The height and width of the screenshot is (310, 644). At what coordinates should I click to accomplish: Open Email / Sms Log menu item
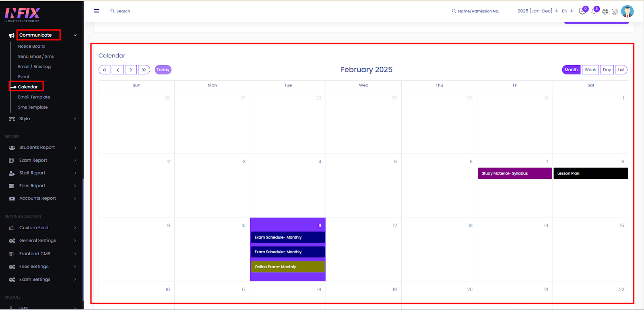coord(34,67)
